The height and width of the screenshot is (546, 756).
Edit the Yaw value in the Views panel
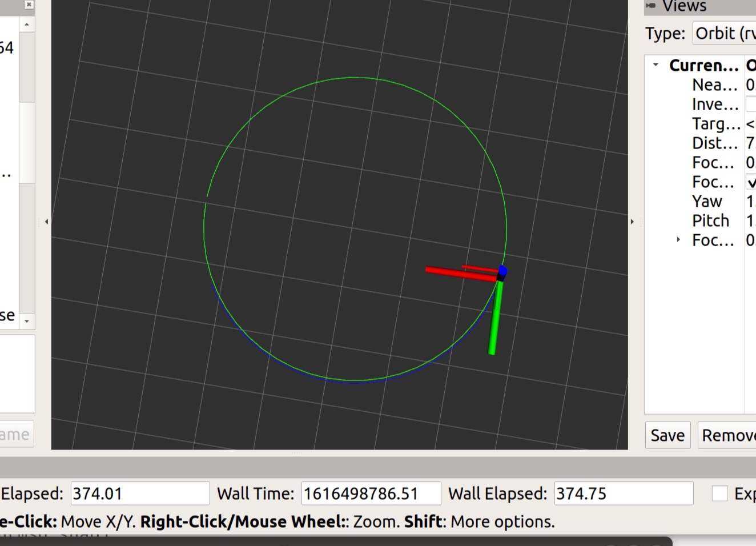click(750, 201)
